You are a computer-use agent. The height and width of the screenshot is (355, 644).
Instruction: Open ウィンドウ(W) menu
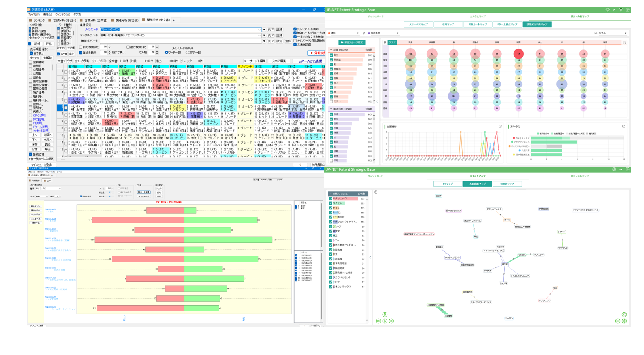63,15
